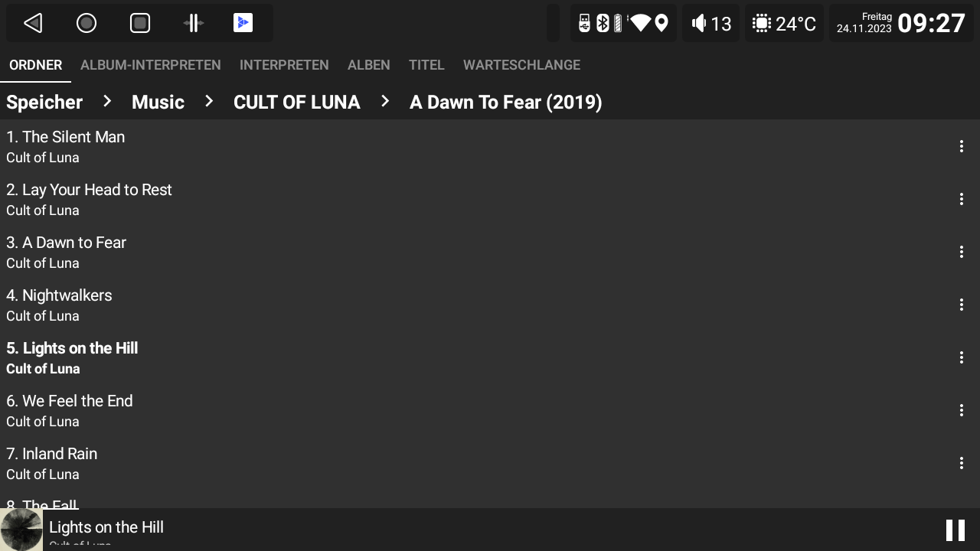Screen dimensions: 980x551
Task: Go to CULT OF LUNA folder breadcrumb
Action: (296, 102)
